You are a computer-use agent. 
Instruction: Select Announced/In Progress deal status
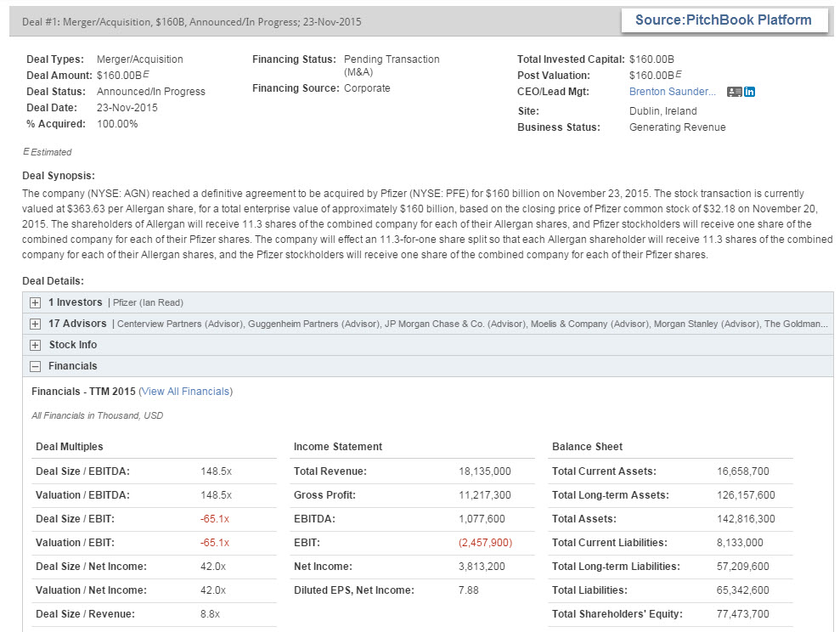click(x=151, y=92)
